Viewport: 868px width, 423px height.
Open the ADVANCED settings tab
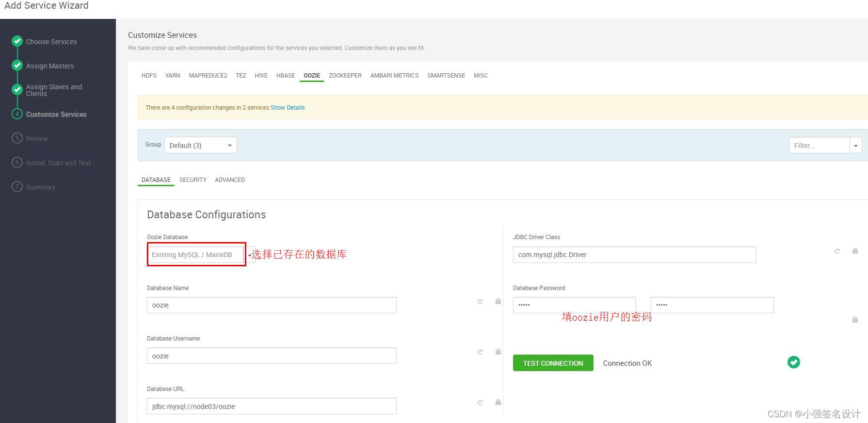click(x=230, y=180)
